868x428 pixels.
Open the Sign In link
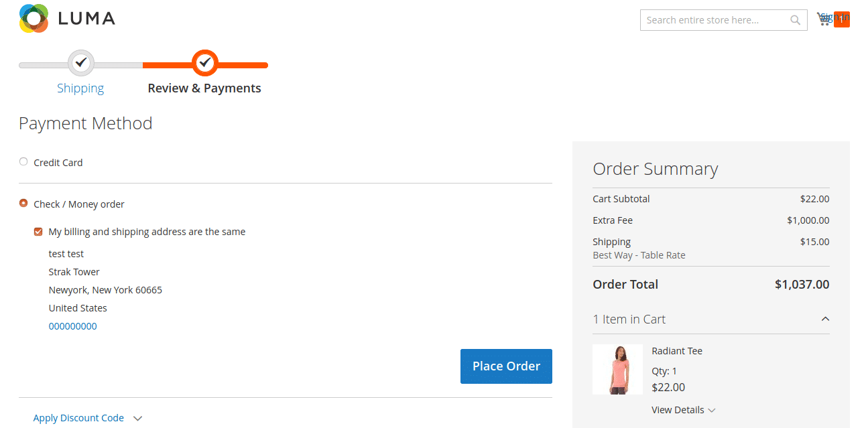coord(835,16)
